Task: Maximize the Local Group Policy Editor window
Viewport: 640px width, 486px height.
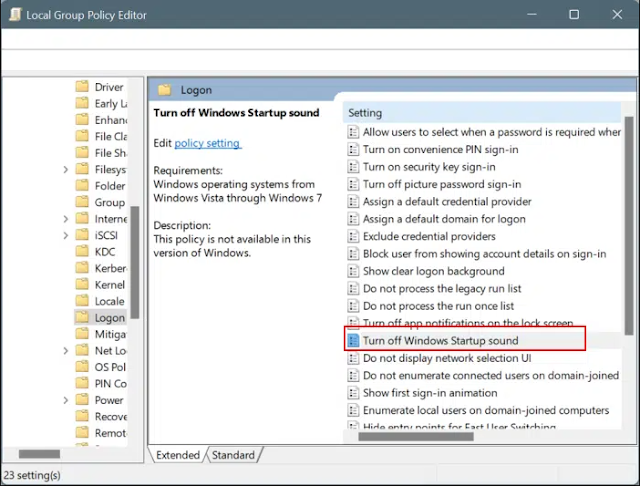Action: 574,15
